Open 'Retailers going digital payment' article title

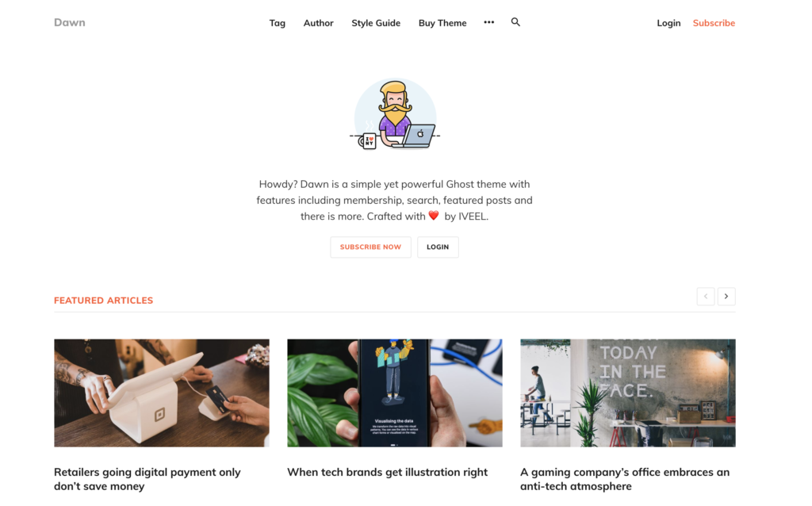click(147, 479)
